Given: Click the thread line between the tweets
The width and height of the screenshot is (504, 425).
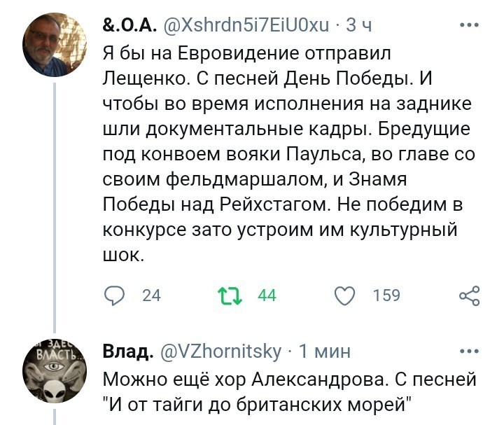Looking at the screenshot, I should [x=55, y=208].
